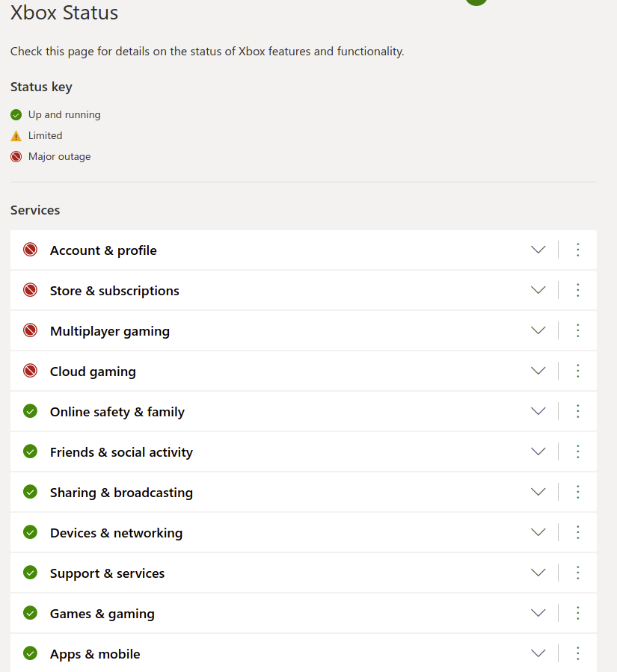Click the Services section heading

click(35, 210)
